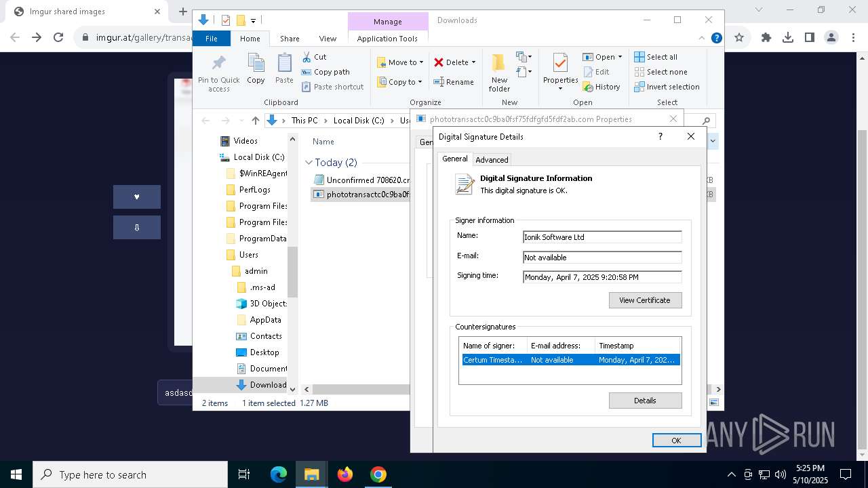Go up one folder level
Image resolution: width=868 pixels, height=488 pixels.
(x=255, y=121)
